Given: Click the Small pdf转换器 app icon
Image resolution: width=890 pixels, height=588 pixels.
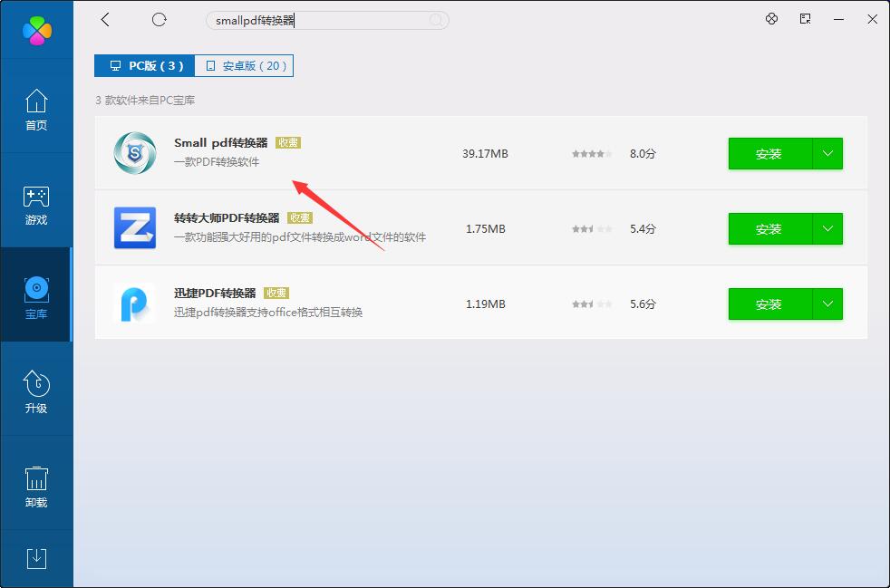Looking at the screenshot, I should [x=134, y=153].
